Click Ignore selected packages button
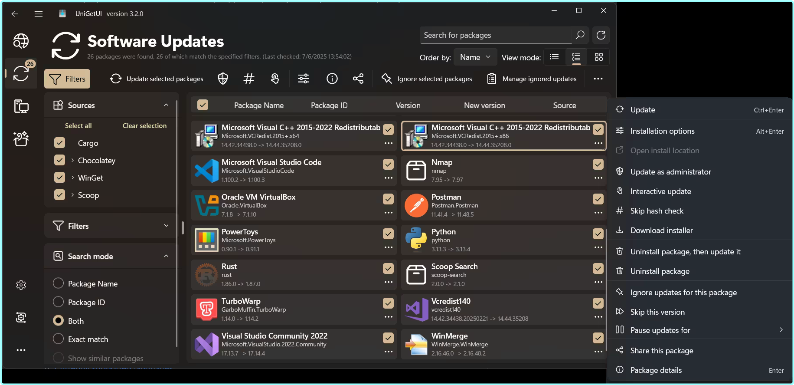This screenshot has height=385, width=794. tap(427, 79)
